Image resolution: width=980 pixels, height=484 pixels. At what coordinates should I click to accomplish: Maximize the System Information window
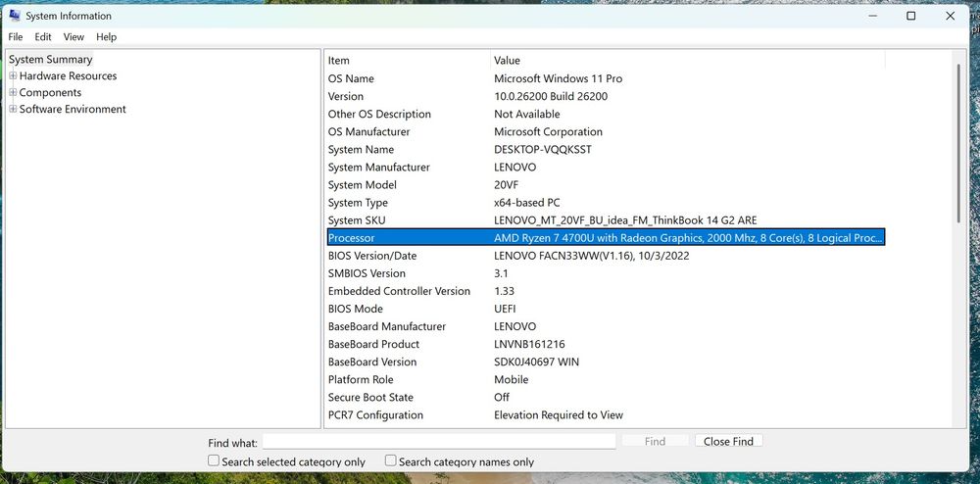coord(910,16)
